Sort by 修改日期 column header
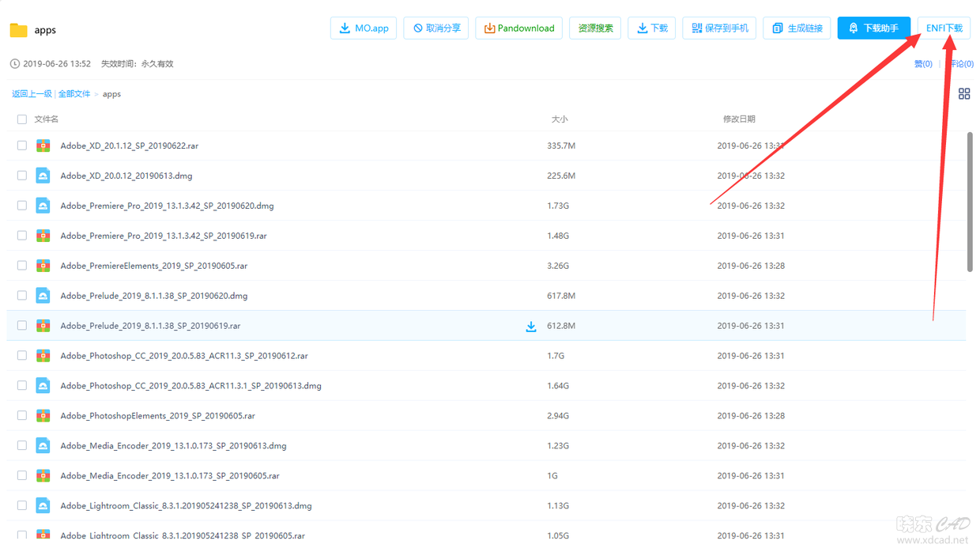 739,119
